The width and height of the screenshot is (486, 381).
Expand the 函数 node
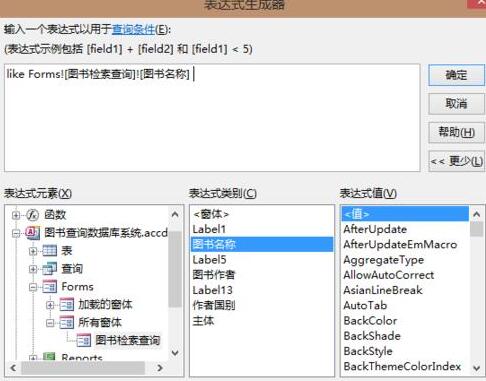click(x=16, y=215)
